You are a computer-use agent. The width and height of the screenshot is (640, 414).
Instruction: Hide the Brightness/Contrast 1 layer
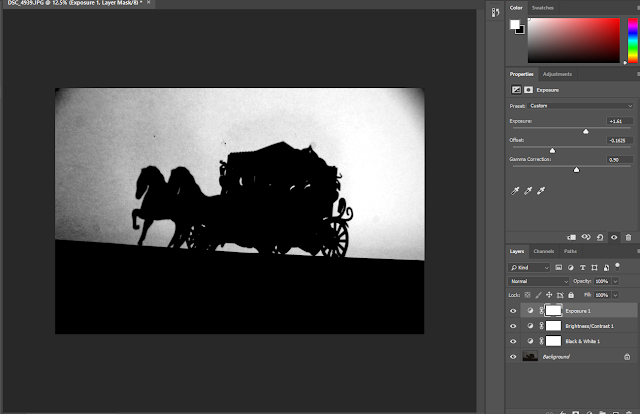tap(513, 326)
